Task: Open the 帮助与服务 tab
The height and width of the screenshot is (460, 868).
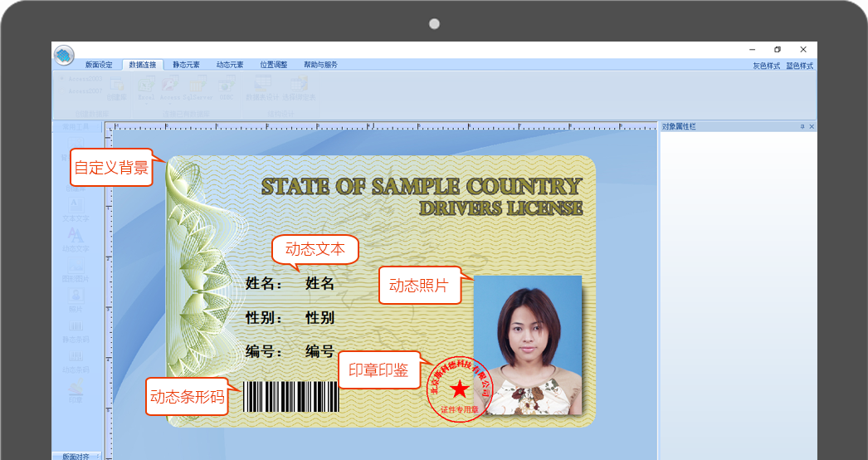Action: [320, 65]
